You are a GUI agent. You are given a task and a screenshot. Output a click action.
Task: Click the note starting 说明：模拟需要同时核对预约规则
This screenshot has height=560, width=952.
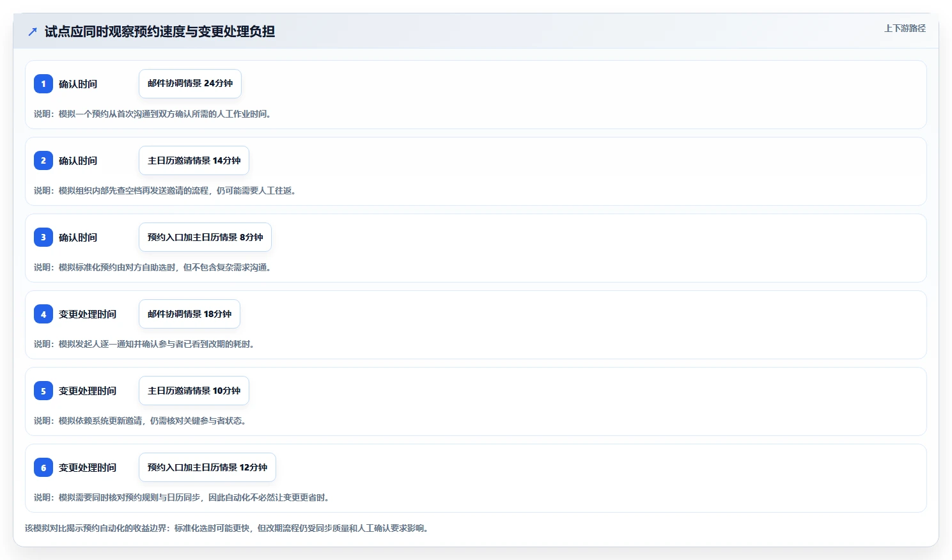pyautogui.click(x=183, y=497)
